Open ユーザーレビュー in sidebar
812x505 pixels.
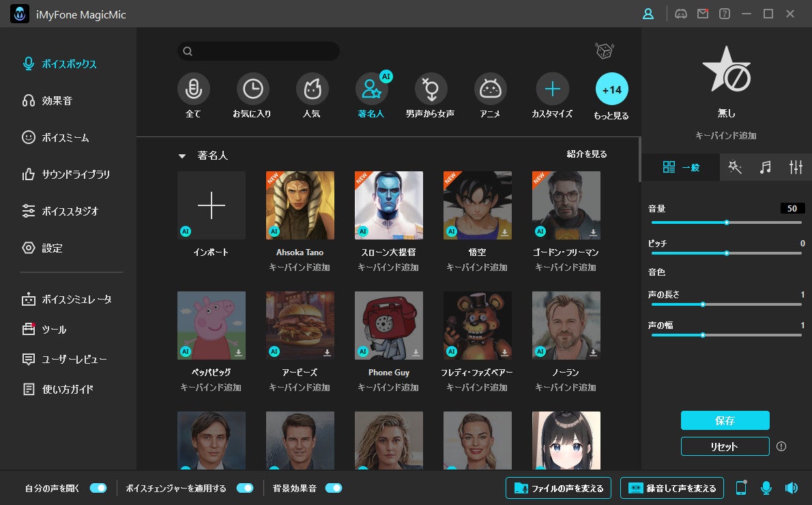tap(64, 359)
